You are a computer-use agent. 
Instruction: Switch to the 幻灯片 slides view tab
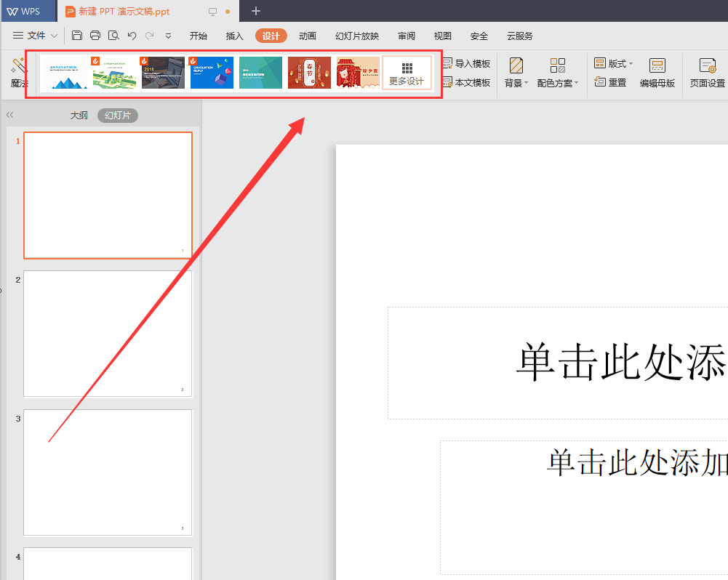pyautogui.click(x=117, y=115)
